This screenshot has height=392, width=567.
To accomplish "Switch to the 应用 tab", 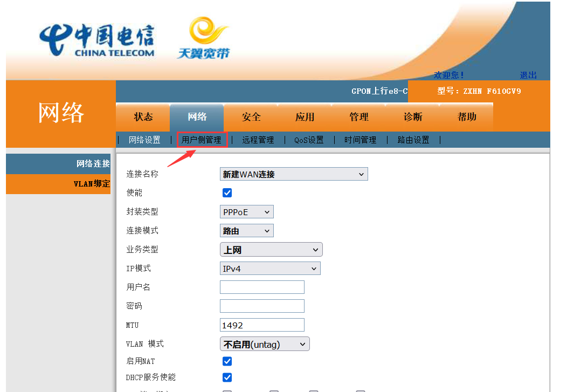I will 305,117.
